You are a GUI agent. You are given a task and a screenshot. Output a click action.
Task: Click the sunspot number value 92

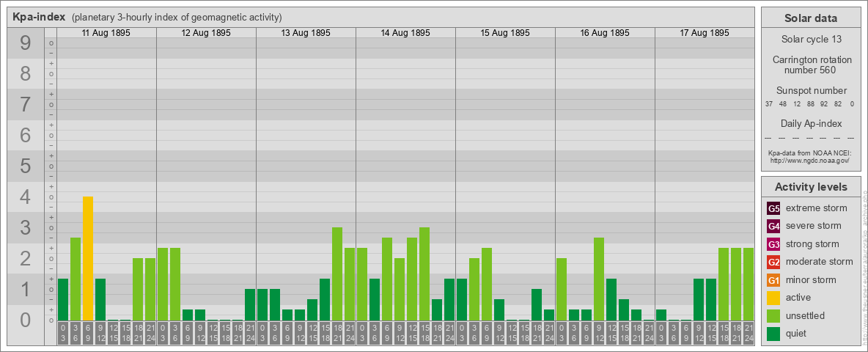[824, 104]
